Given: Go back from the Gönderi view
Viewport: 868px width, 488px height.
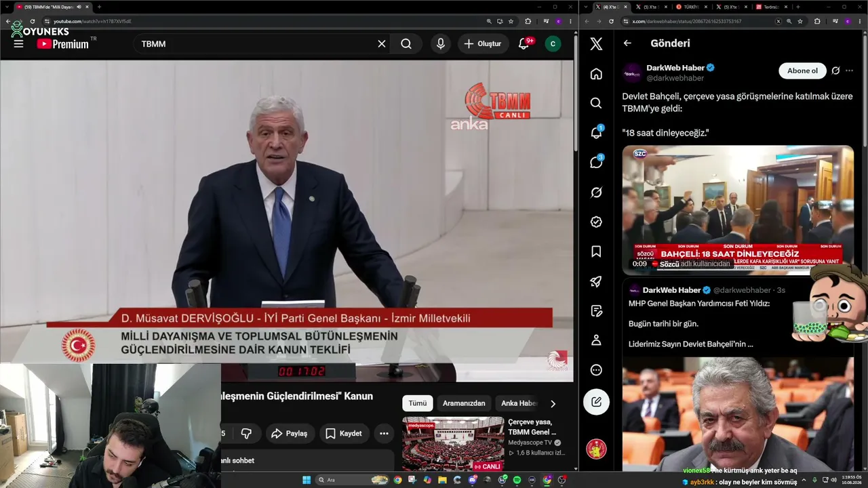Looking at the screenshot, I should tap(627, 43).
